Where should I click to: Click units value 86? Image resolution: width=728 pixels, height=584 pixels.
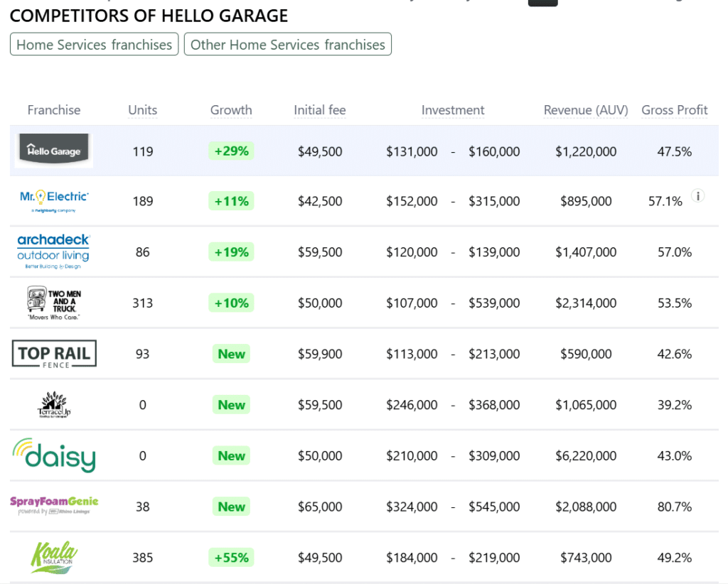point(142,252)
